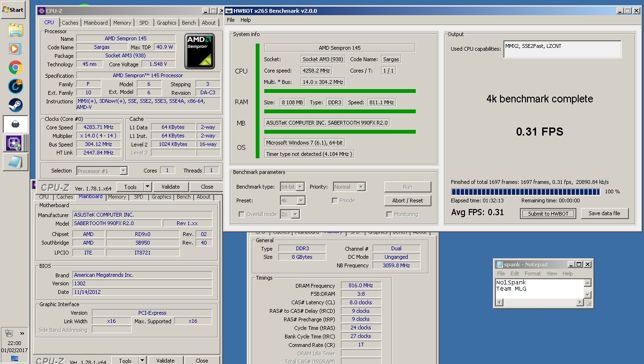Viewport: 644px width, 364px height.
Task: Open the File menu in HWBOT x265
Action: tap(231, 20)
